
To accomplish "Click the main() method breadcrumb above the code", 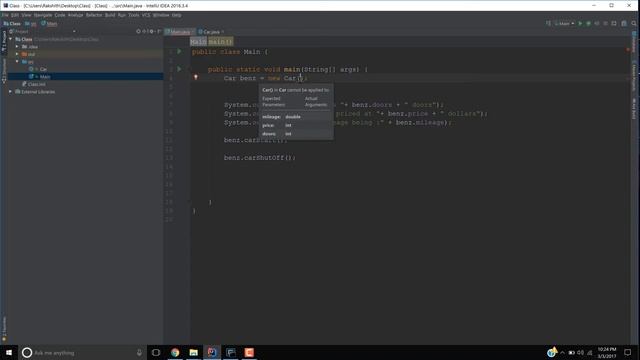I will (220, 42).
